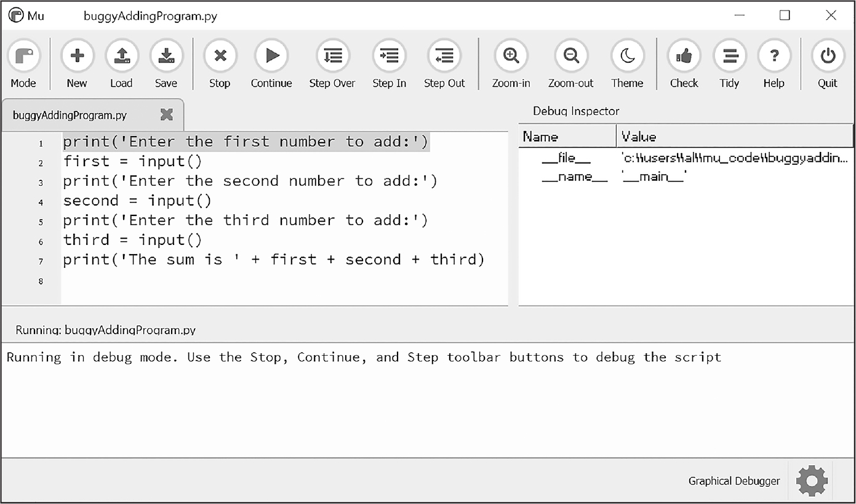Image resolution: width=856 pixels, height=504 pixels.
Task: Click code line 'third = input()'
Action: tap(132, 240)
